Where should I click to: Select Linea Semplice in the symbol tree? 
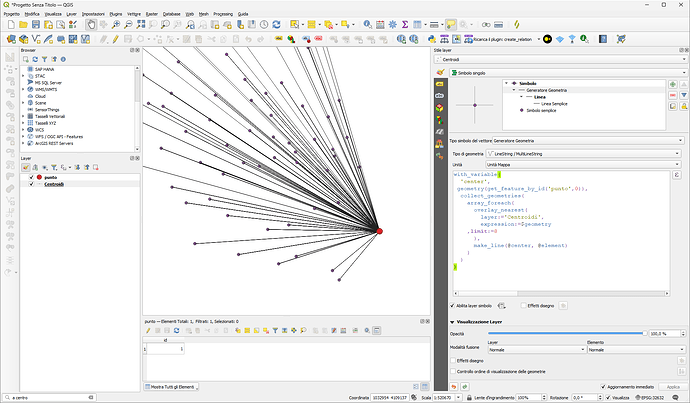pos(554,104)
